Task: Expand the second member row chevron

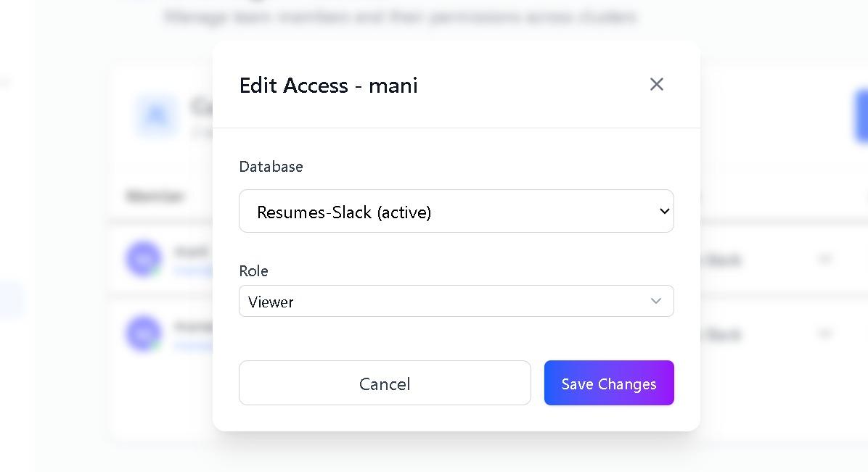Action: point(824,334)
